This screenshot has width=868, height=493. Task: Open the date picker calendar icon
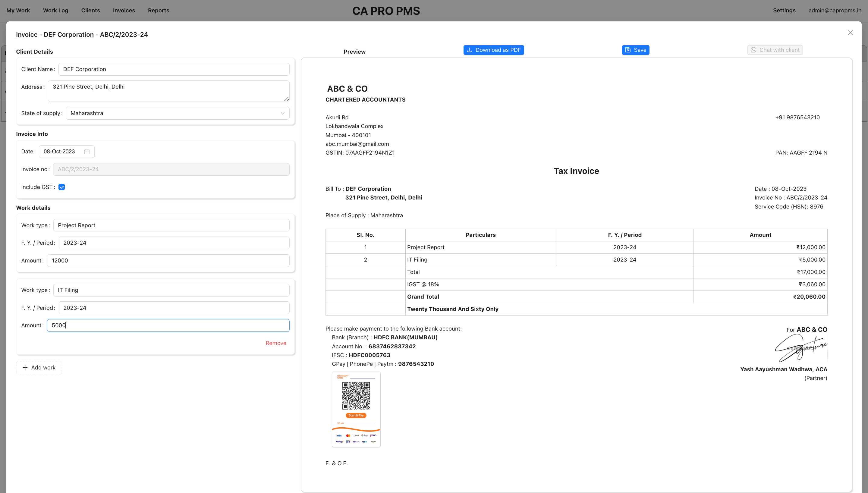pyautogui.click(x=87, y=151)
